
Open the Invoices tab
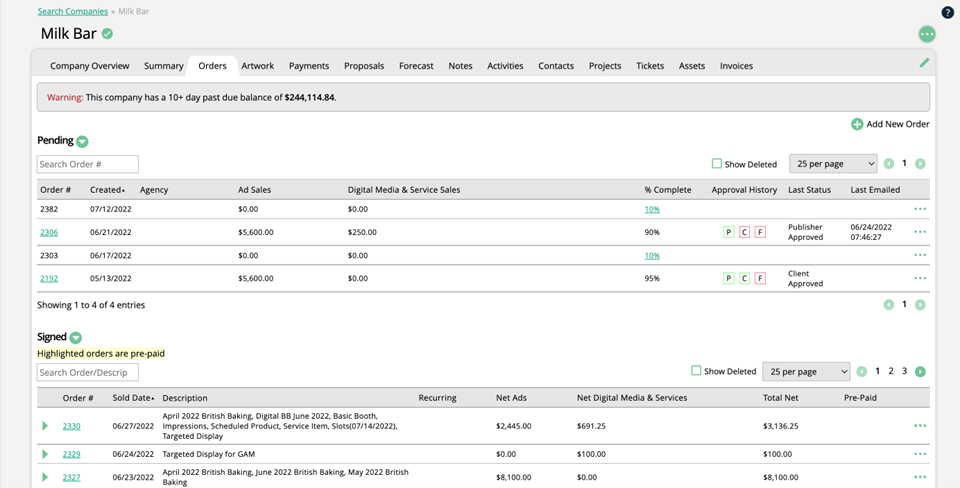[x=737, y=66]
